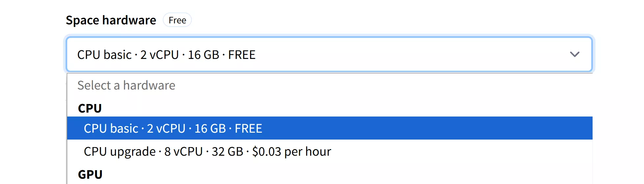Click the 'Free' pill label
Viewport: 644px width, 184px height.
(x=177, y=20)
